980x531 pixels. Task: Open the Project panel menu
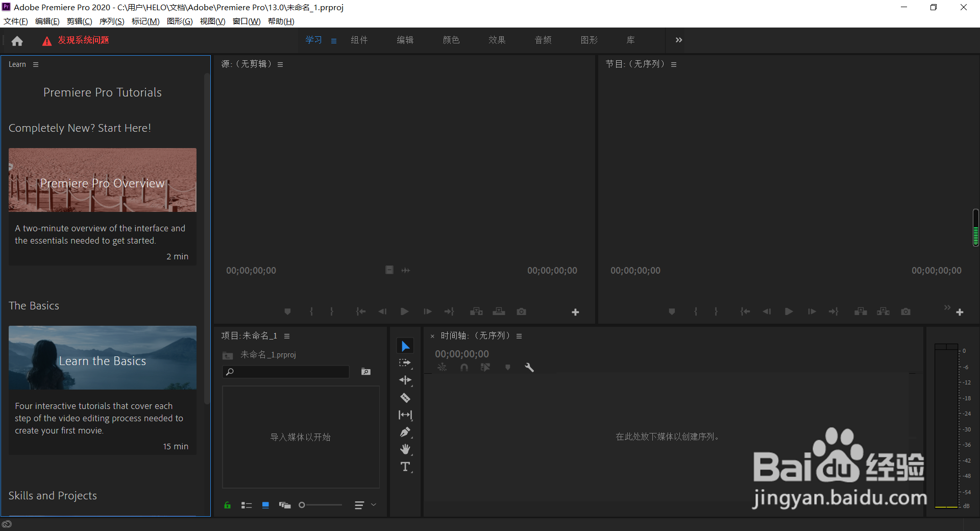(287, 336)
